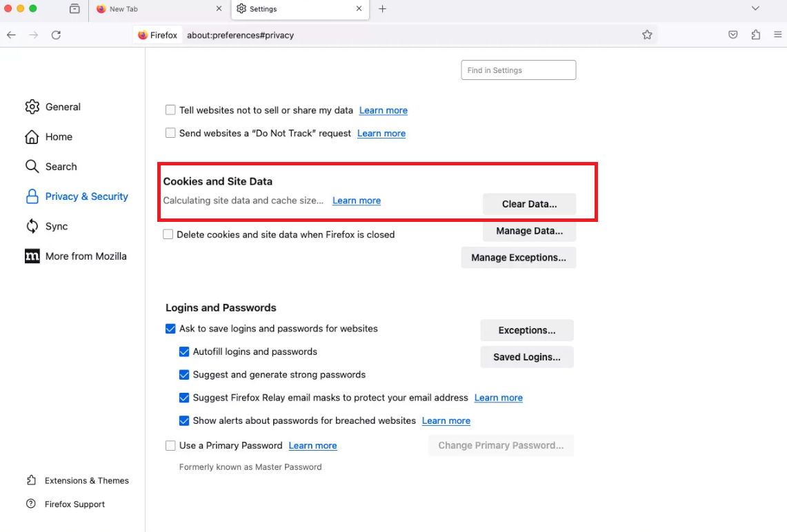Open Extensions & Themes link
The width and height of the screenshot is (787, 532).
click(78, 480)
